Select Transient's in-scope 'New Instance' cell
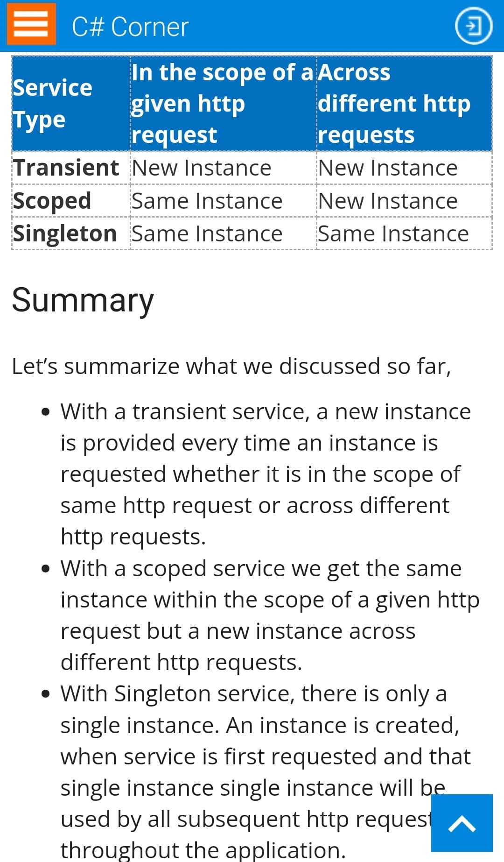504x862 pixels. tap(223, 168)
